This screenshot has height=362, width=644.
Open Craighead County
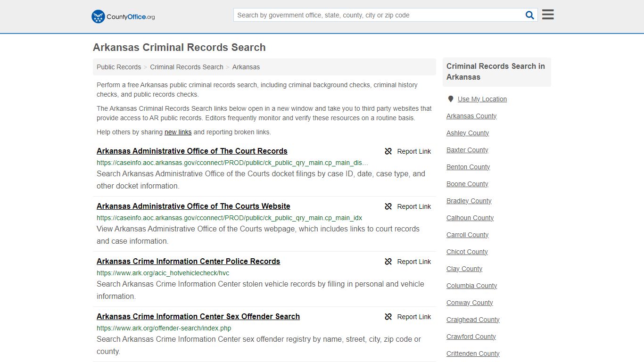473,320
